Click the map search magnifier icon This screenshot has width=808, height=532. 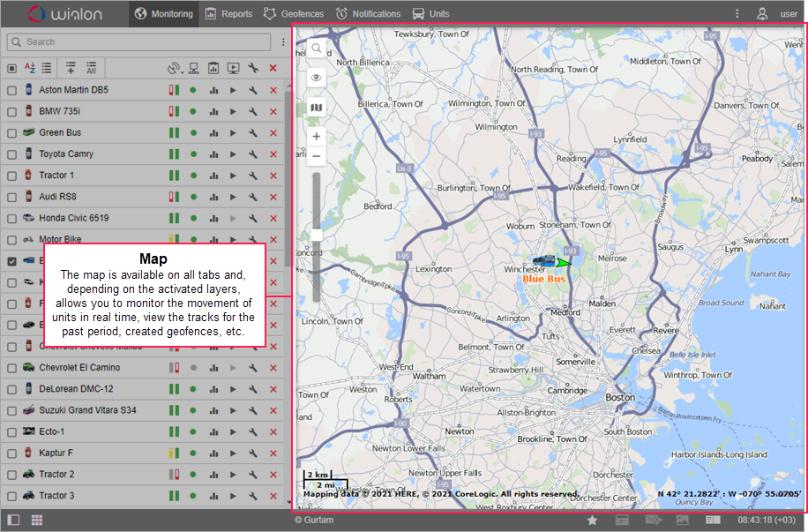[317, 49]
